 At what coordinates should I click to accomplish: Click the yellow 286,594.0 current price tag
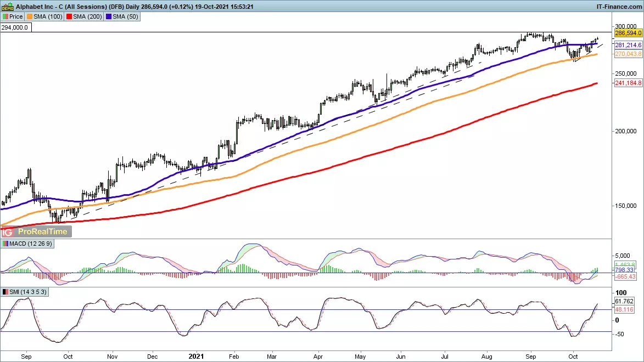[629, 33]
